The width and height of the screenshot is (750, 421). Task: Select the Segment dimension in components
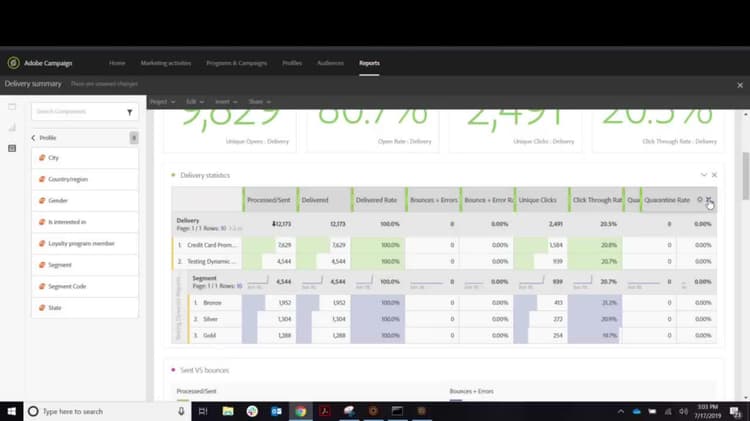click(x=85, y=265)
